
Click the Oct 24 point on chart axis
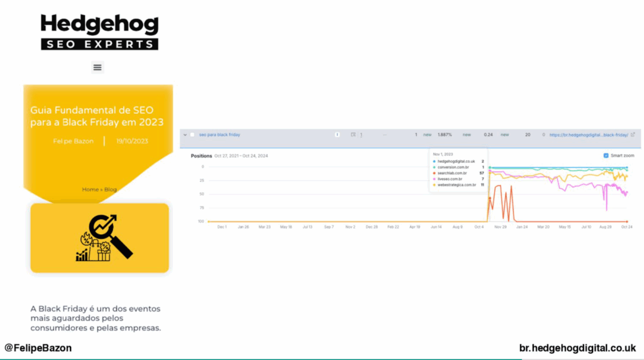click(x=626, y=227)
